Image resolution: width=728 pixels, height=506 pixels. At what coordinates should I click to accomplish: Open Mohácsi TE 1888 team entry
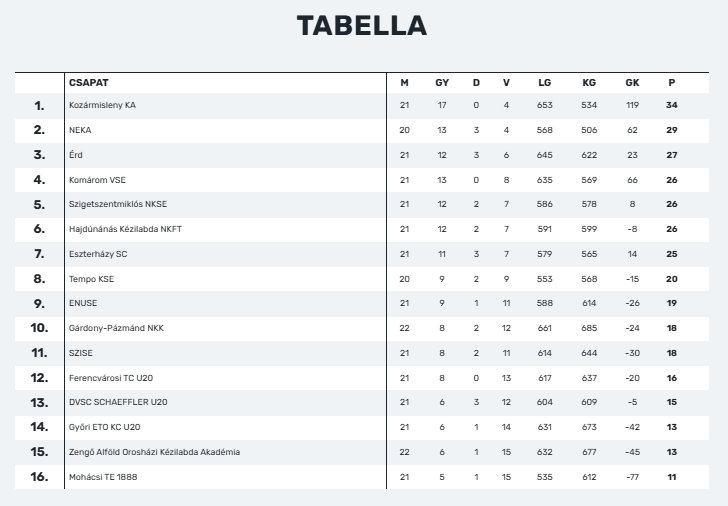click(x=103, y=477)
